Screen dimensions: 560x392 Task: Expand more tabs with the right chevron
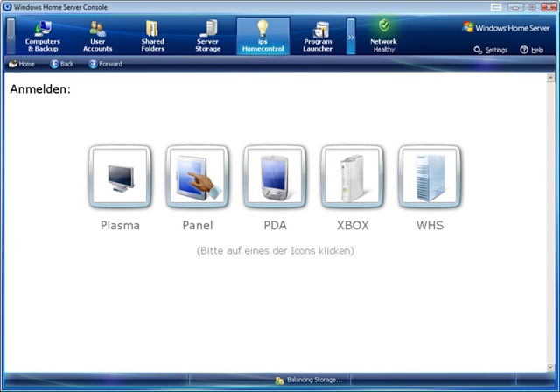tap(351, 37)
